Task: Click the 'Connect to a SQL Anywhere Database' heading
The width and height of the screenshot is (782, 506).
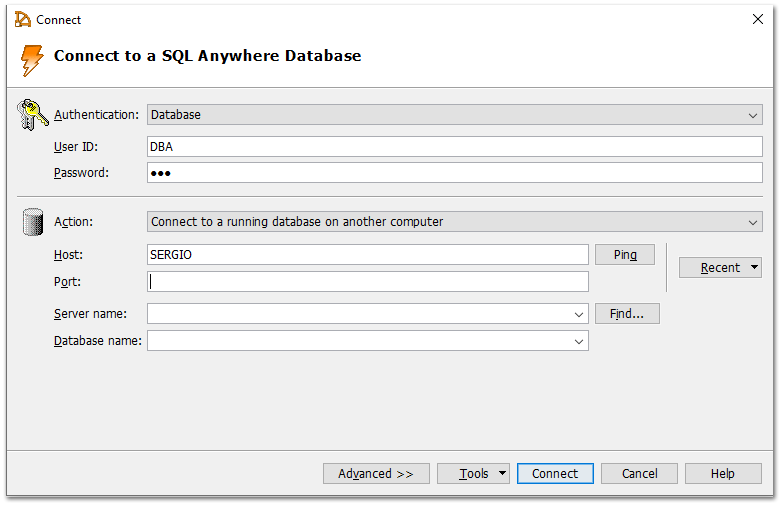Action: point(207,56)
